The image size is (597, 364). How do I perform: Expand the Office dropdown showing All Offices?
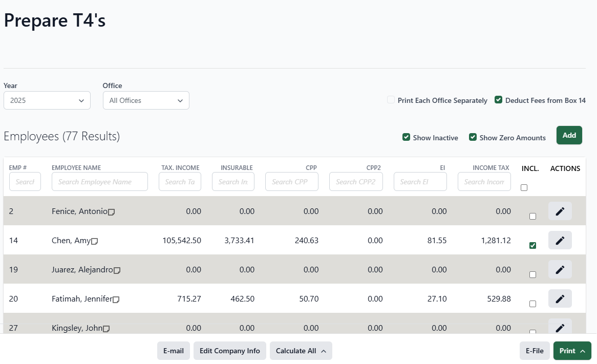[x=146, y=100]
